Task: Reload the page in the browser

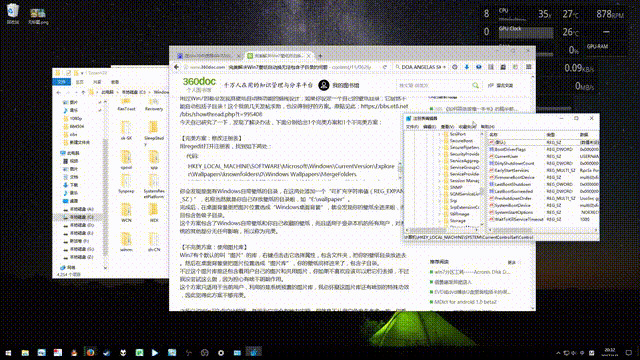Action: point(384,67)
